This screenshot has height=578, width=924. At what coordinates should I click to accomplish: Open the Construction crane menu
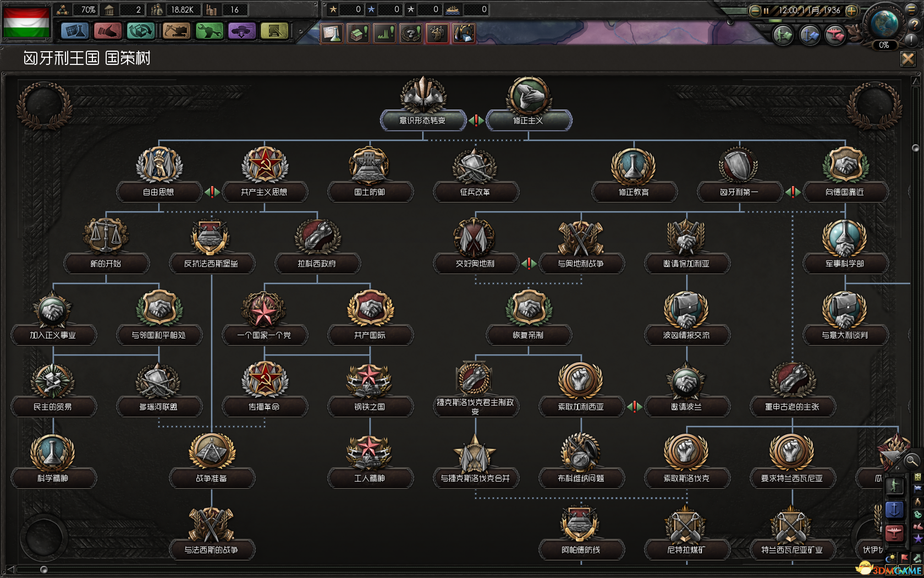tap(176, 31)
